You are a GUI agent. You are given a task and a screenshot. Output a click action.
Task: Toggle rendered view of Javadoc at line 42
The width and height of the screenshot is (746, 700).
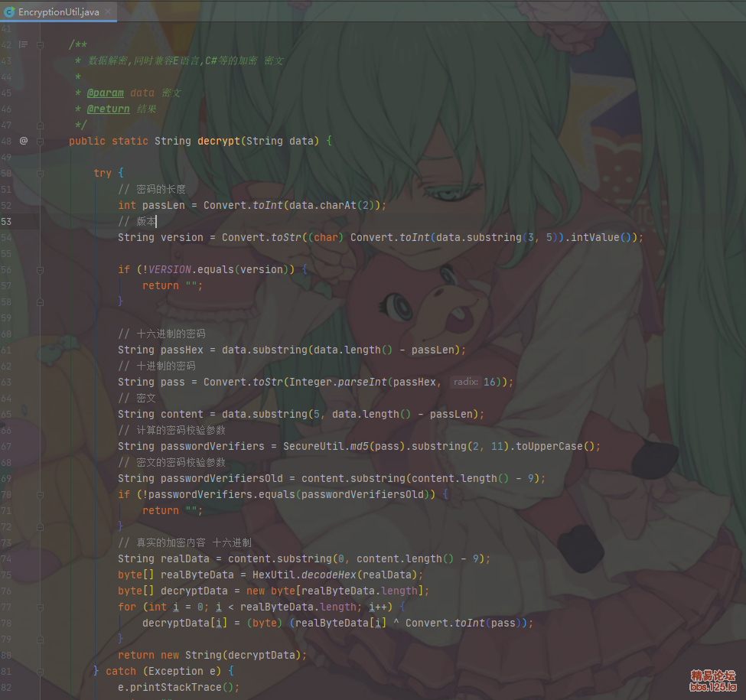pos(23,44)
